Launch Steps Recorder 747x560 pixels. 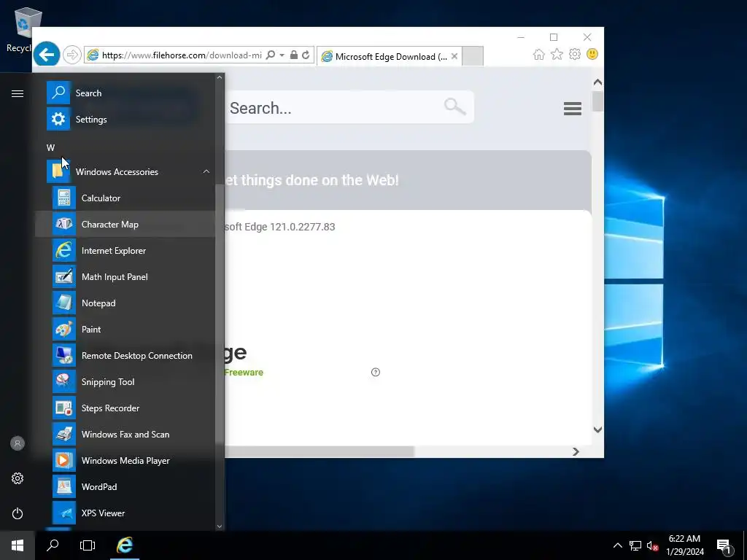click(125, 408)
